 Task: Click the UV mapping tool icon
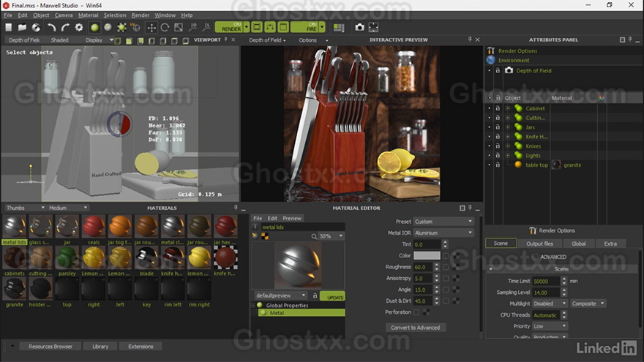(x=135, y=28)
